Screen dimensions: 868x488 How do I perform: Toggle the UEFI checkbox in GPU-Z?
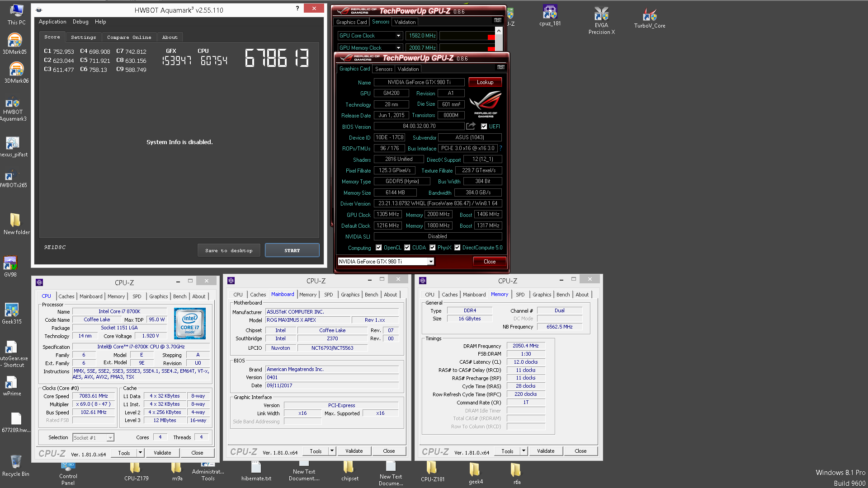(484, 127)
